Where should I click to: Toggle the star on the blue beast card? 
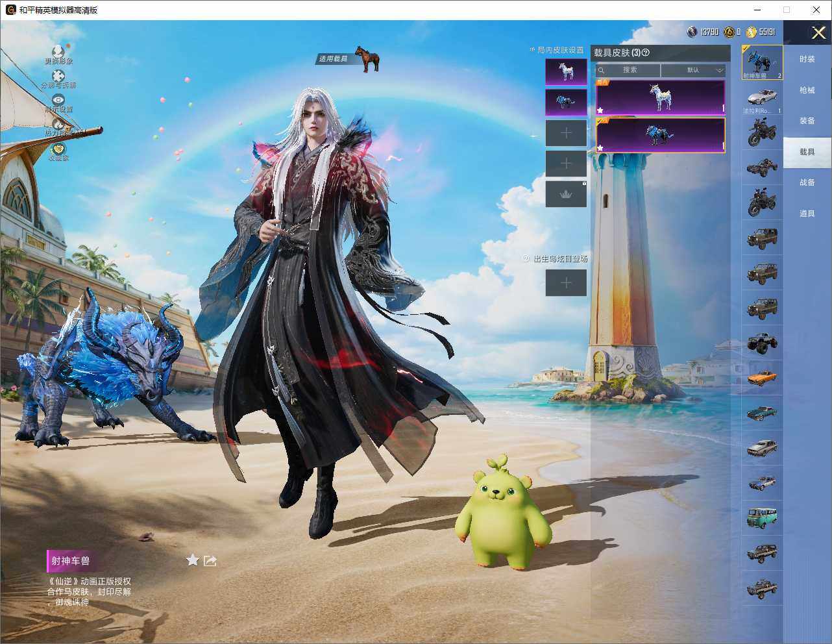pos(600,148)
